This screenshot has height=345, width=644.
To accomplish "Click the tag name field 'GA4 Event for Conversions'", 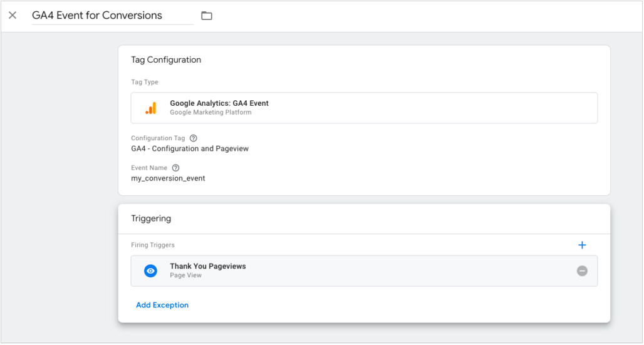I will pos(113,16).
